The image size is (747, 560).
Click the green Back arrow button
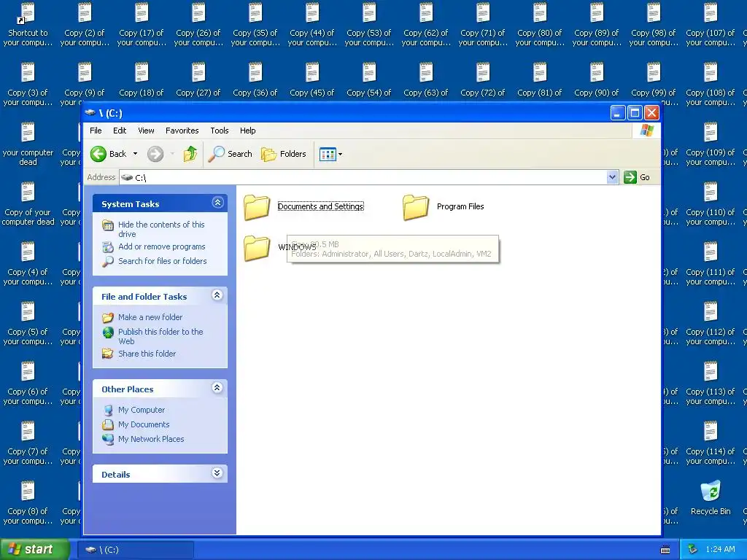click(98, 154)
